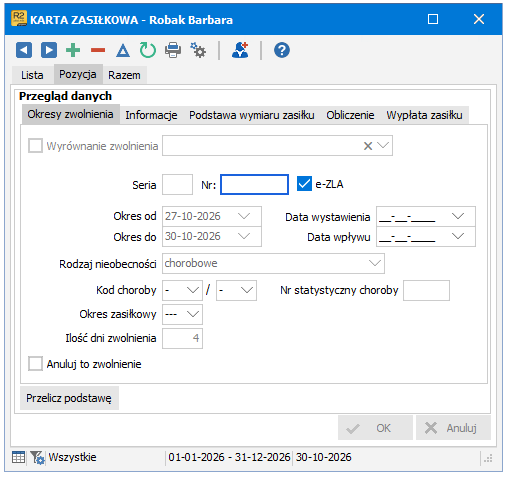Expand the Okres zasiłkowy dropdown
The image size is (507, 477).
pos(193,314)
